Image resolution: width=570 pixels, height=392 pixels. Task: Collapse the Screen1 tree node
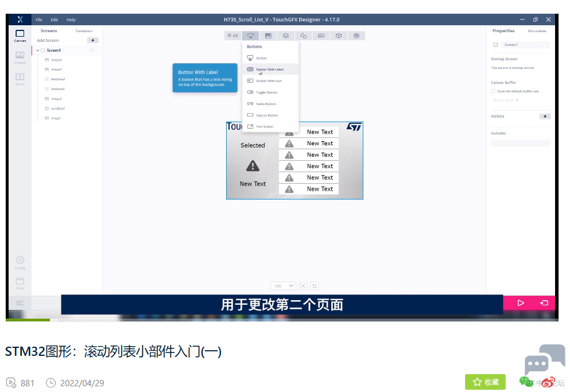pos(37,51)
